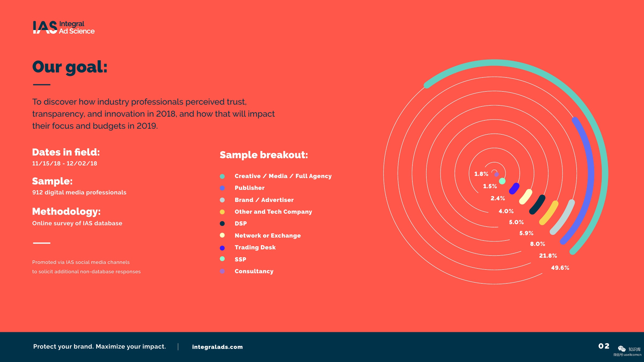Click the WeChat icon in the corner
Image resolution: width=644 pixels, height=362 pixels.
pyautogui.click(x=621, y=348)
